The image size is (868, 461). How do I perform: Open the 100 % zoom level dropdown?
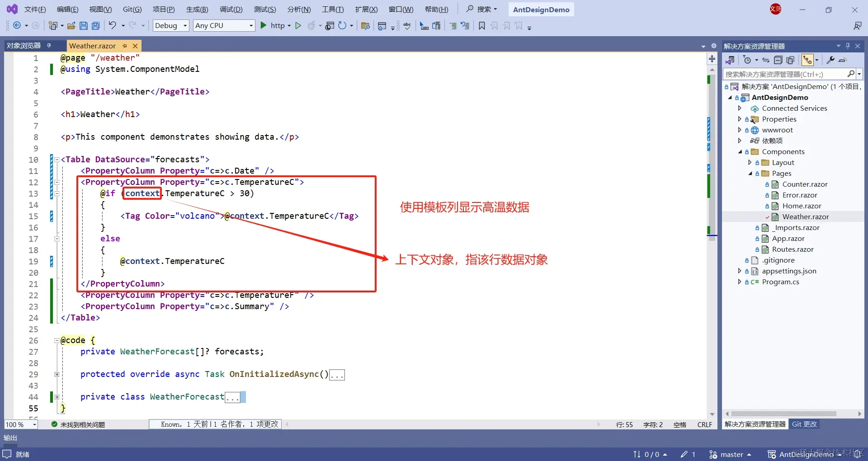21,424
